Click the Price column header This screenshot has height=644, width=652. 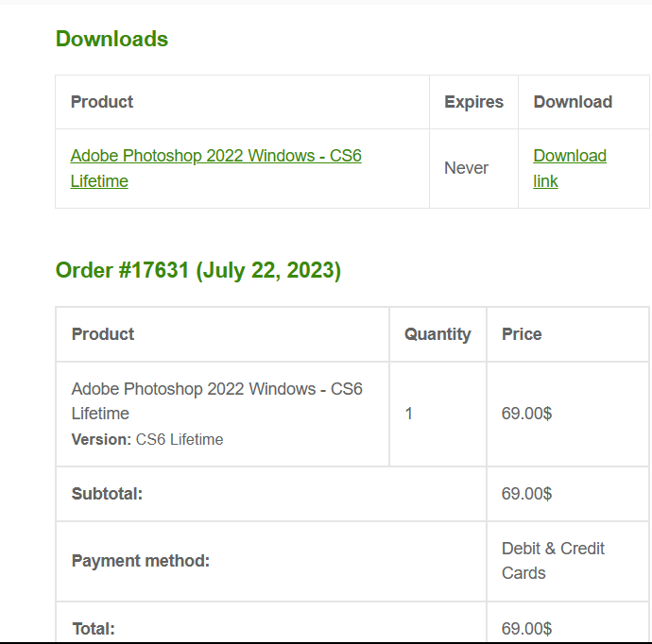[x=522, y=334]
